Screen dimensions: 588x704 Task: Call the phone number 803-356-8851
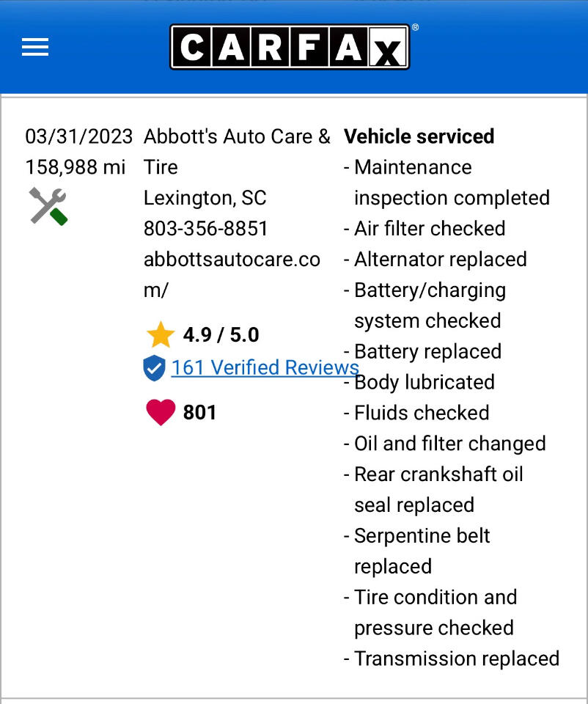203,228
